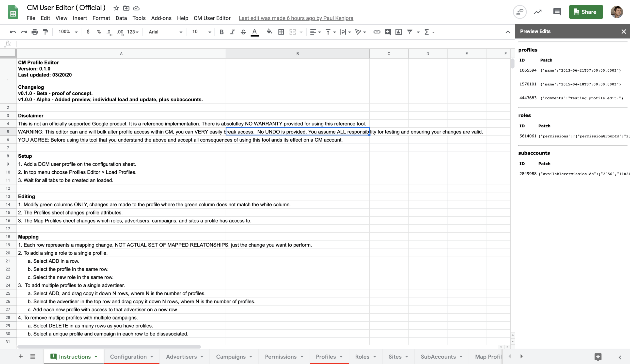Toggle italic formatting
Screen dimensions: 630x364
point(232,32)
